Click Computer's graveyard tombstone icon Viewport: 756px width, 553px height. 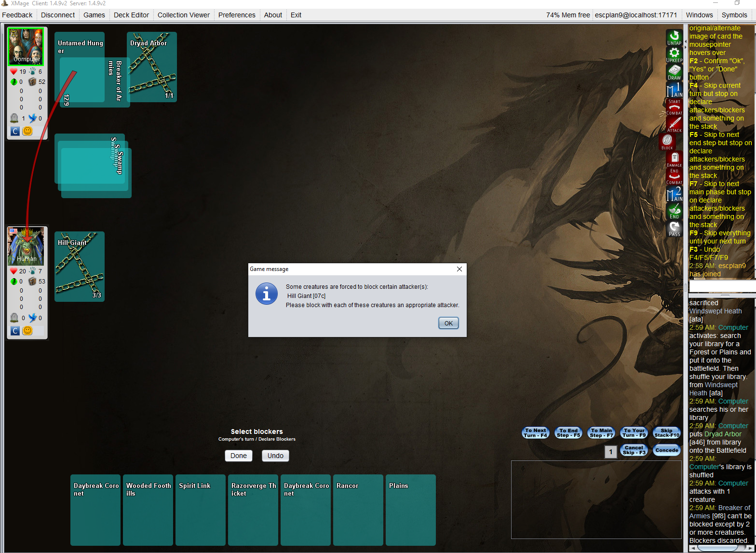pos(14,118)
